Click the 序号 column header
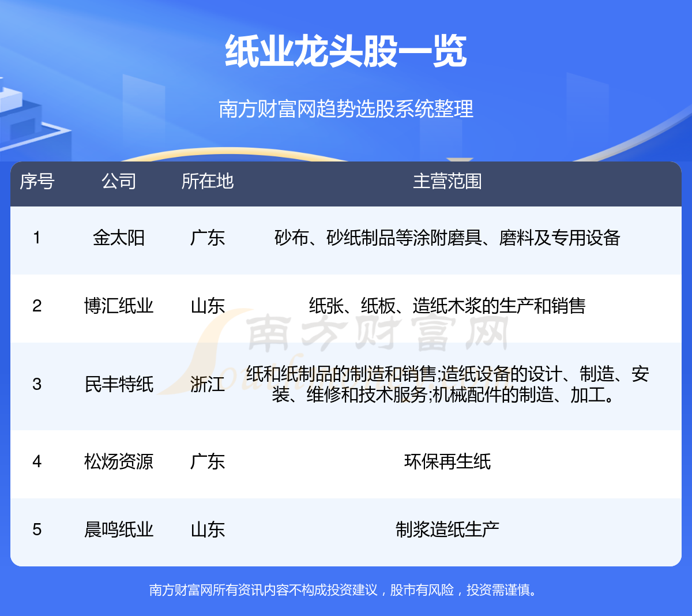Screen dimensions: 692x616 point(37,182)
